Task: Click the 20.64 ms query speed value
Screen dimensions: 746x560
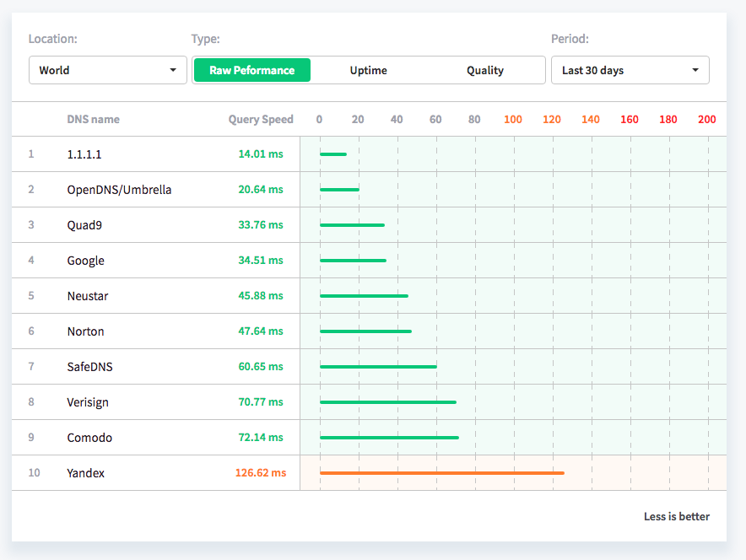Action: 261,189
